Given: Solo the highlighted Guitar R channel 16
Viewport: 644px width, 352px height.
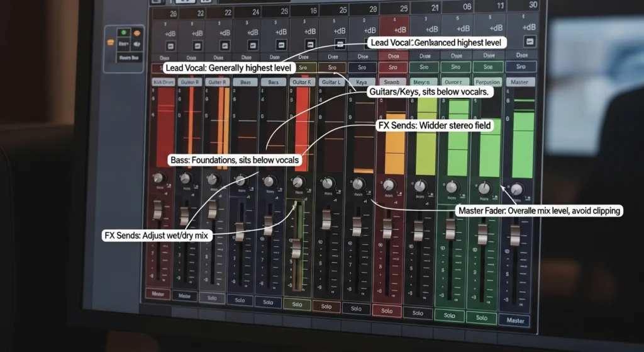Looking at the screenshot, I should (297, 304).
